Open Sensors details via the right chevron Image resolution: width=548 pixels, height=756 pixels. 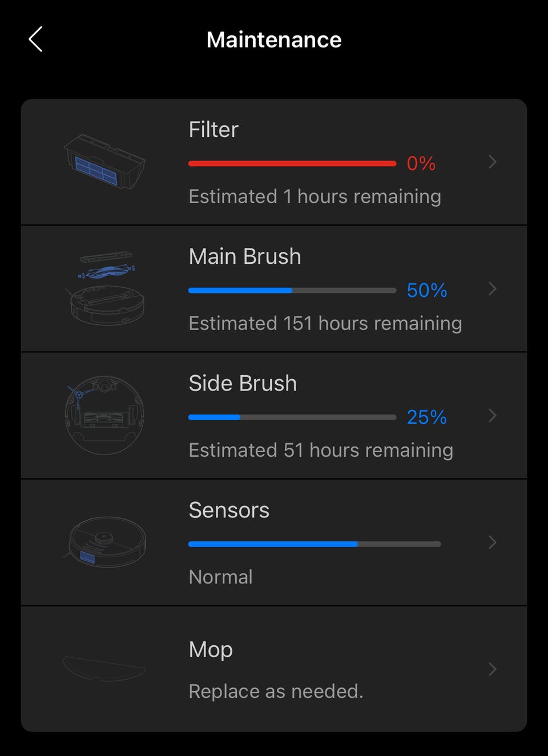pos(493,542)
